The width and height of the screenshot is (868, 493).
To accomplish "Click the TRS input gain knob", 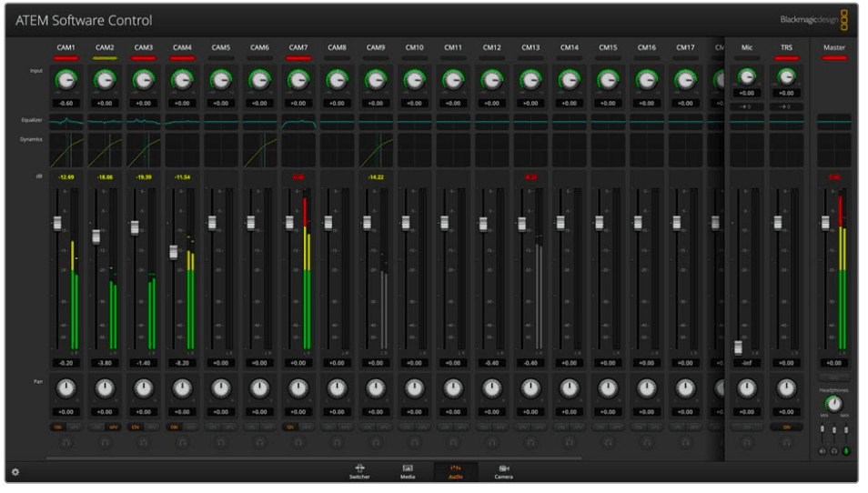I will tap(787, 77).
